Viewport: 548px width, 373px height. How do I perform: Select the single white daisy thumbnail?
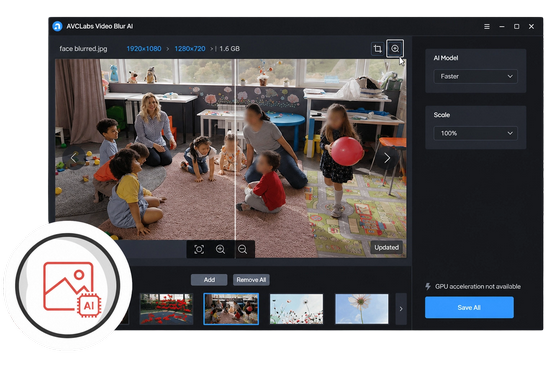coord(362,309)
